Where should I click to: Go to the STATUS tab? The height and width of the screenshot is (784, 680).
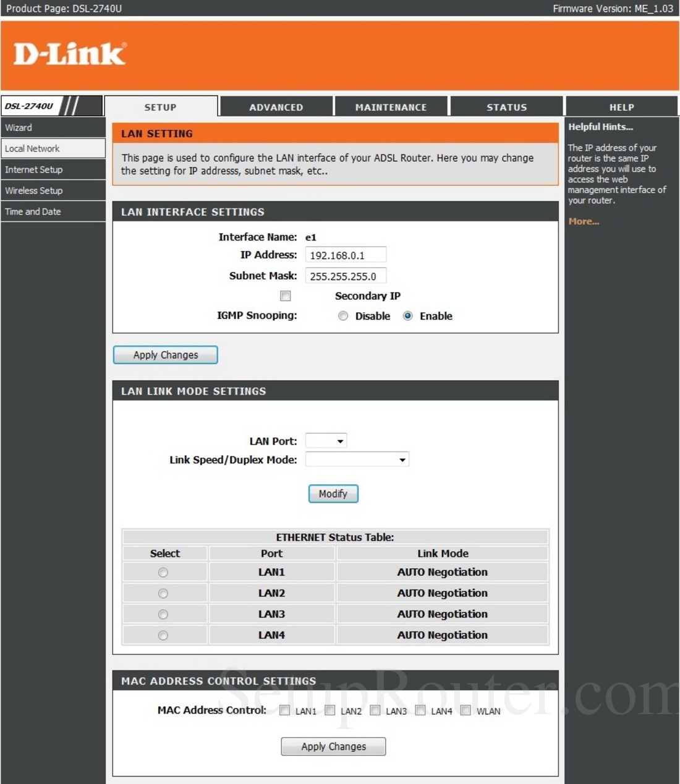click(x=507, y=107)
